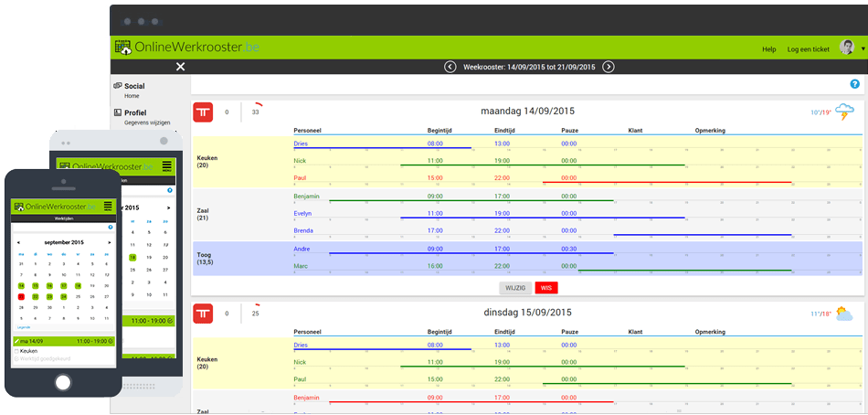Open Log een ticket in the header
Viewport: 868px width, 415px height.
(808, 48)
